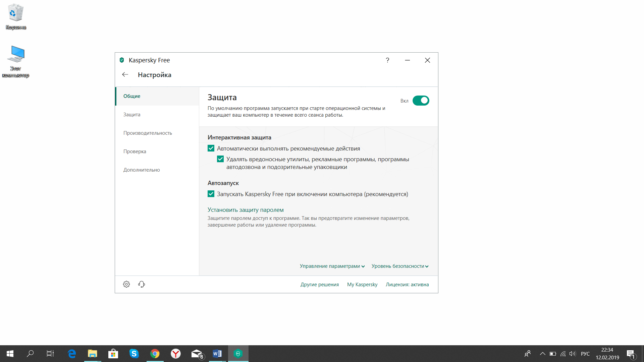Click the Kaspersky icon on the taskbar
Viewport: 644px width, 362px height.
[x=238, y=354]
